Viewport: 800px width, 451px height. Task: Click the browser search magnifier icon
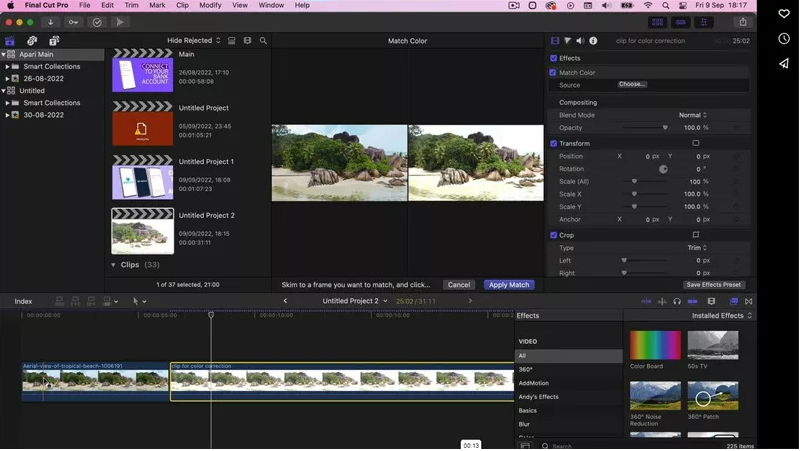(x=263, y=41)
